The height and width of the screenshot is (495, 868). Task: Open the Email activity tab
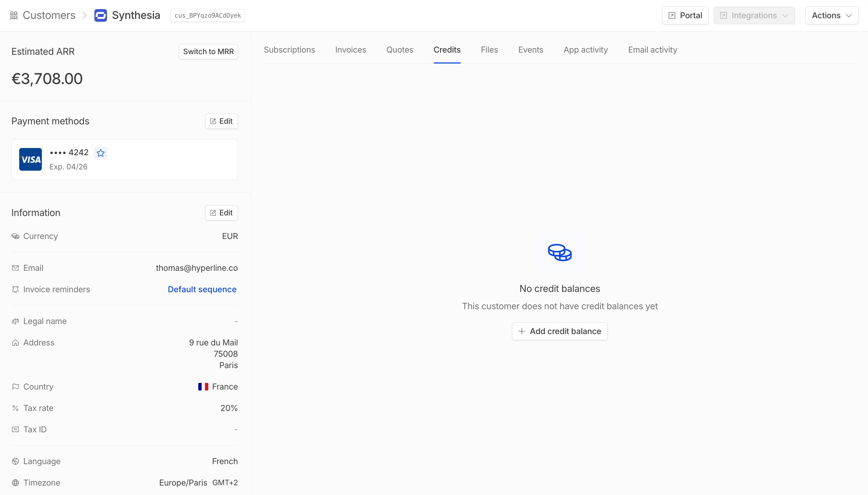pyautogui.click(x=652, y=50)
